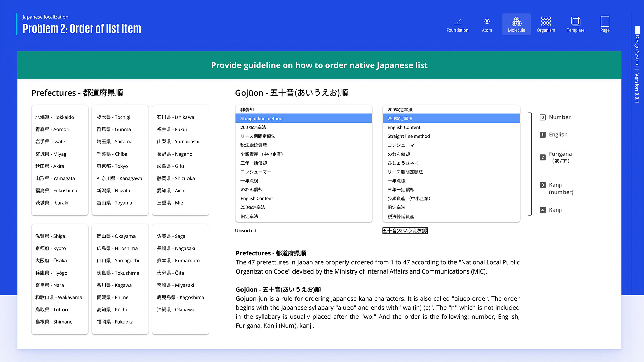The width and height of the screenshot is (644, 362).
Task: Click the 'Gojūon - 五十音(あいうえお)順' section heading
Action: coord(291,93)
